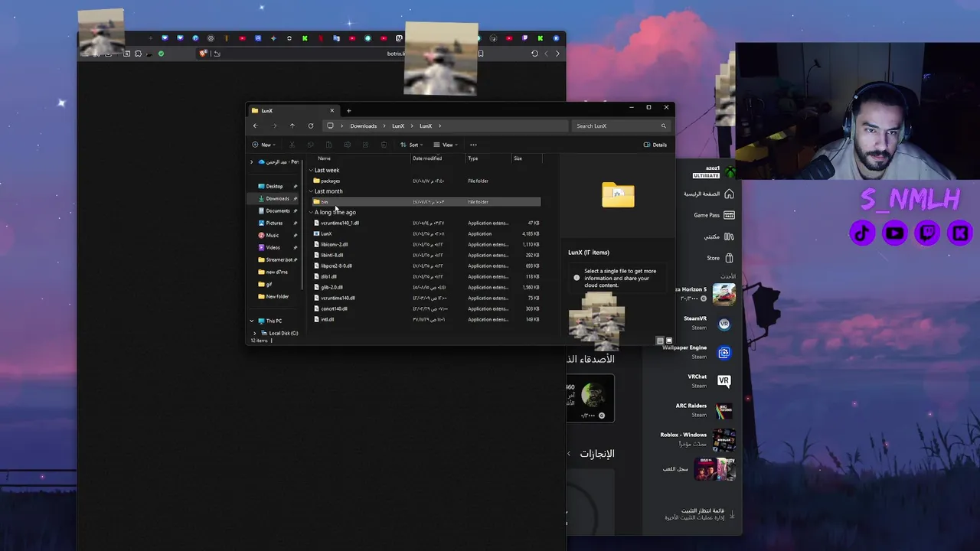
Task: Click the Brave shields icon in browser
Action: point(203,54)
